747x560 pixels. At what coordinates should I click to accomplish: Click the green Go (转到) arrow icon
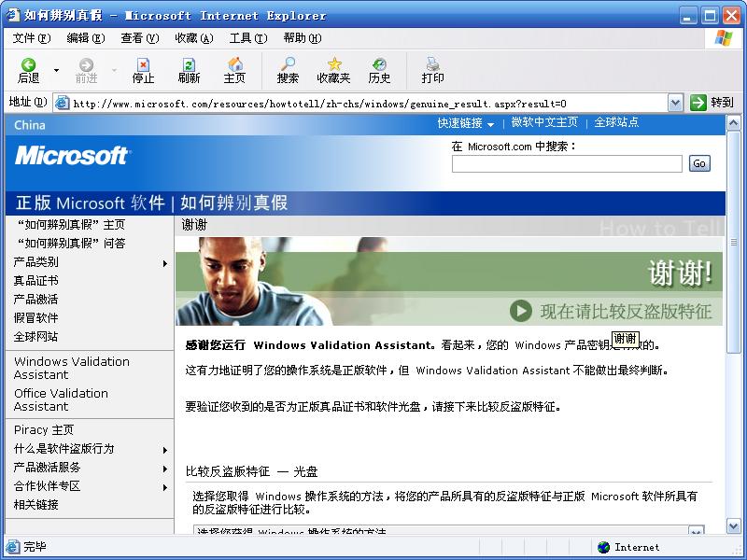click(x=698, y=103)
